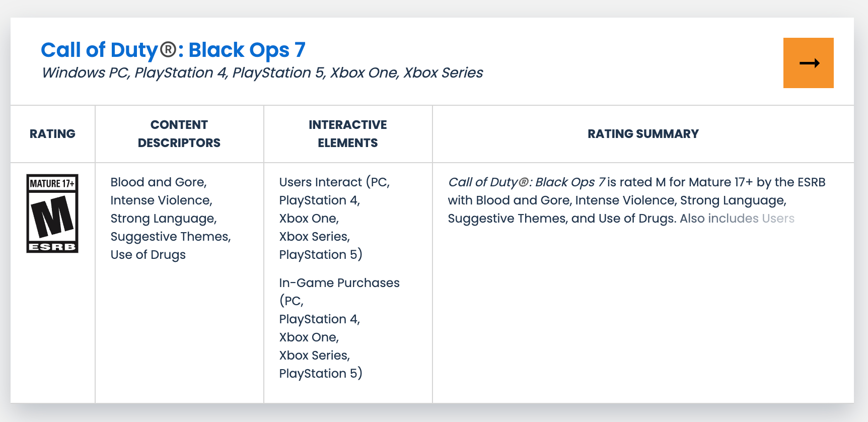This screenshot has width=868, height=422.
Task: Open the Call of Duty: Black Ops 7 title link
Action: click(173, 50)
